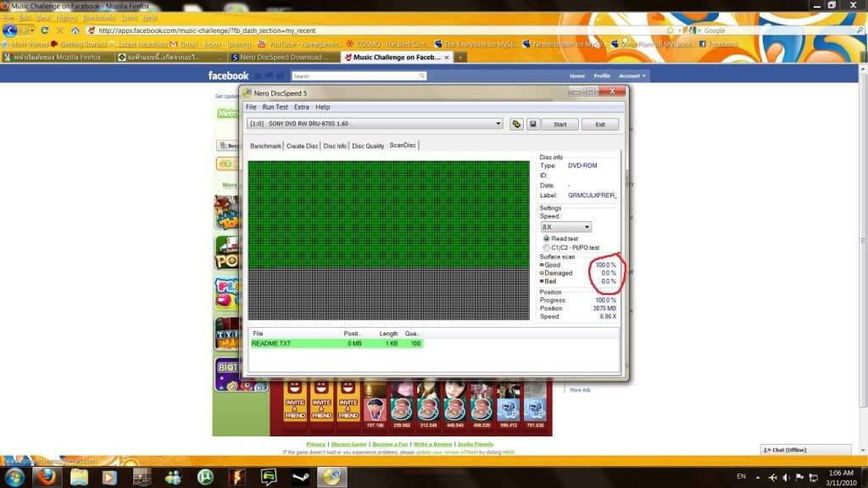Image resolution: width=868 pixels, height=488 pixels.
Task: Click the facebook logo in the header
Action: [x=228, y=75]
